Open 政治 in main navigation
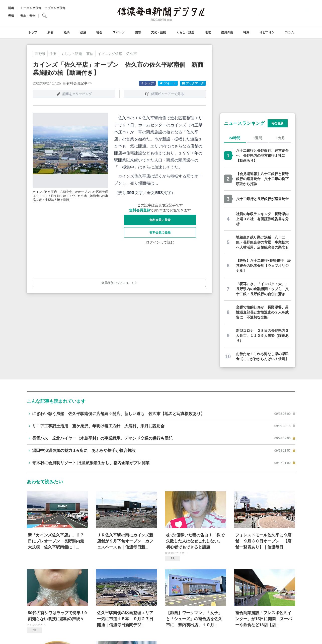 (83, 32)
